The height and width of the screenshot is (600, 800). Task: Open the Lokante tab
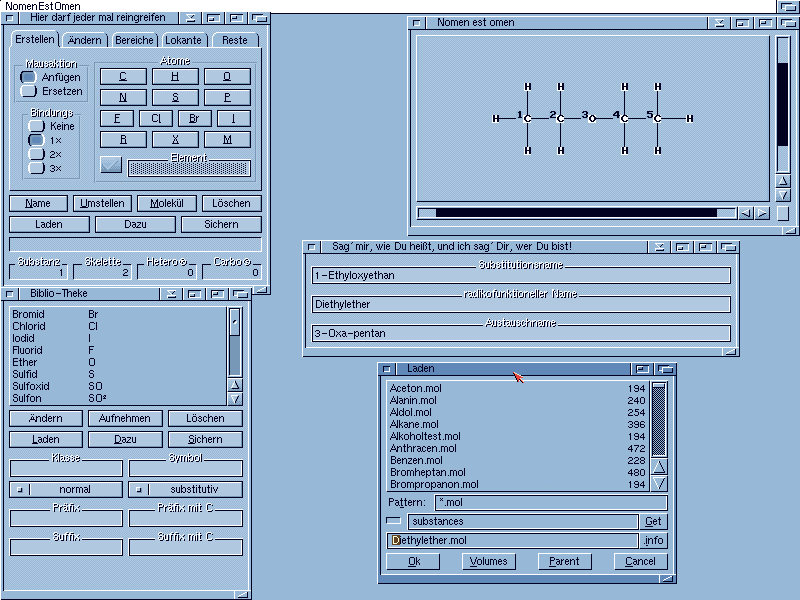pos(185,40)
